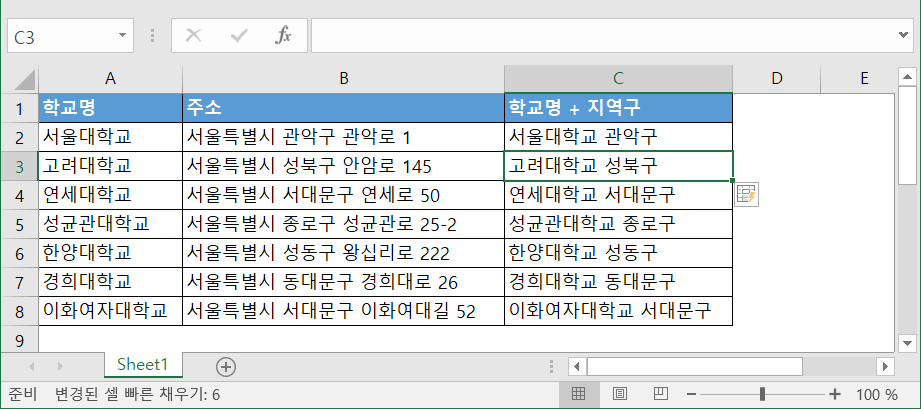Select cell 고려대학교 성북구
This screenshot has height=409, width=921.
coord(619,166)
